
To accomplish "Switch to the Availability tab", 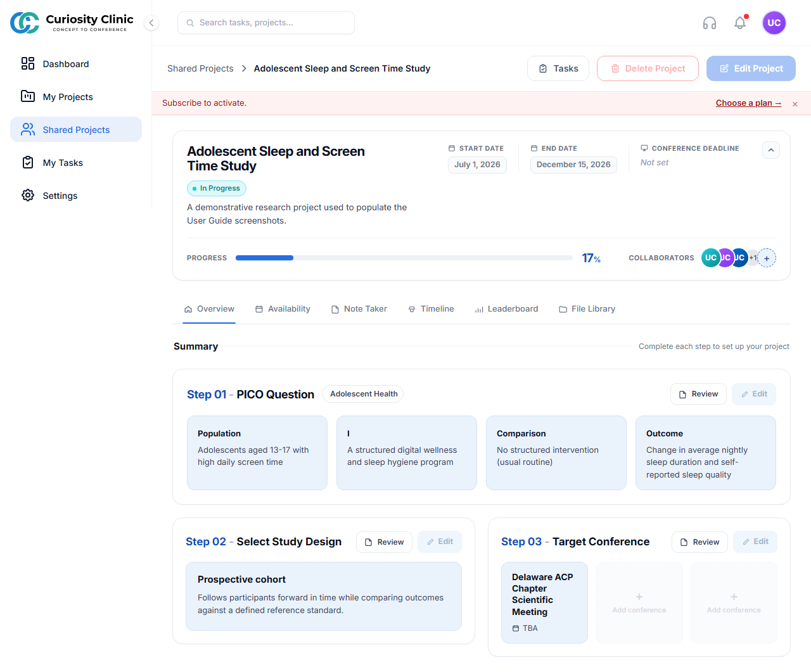I will [x=283, y=309].
